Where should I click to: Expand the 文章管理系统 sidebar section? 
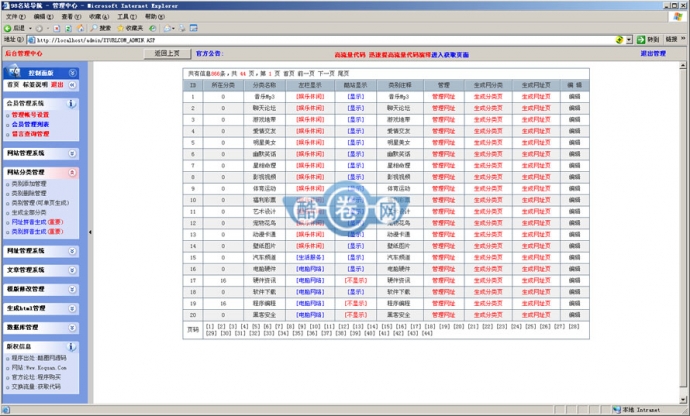(73, 269)
